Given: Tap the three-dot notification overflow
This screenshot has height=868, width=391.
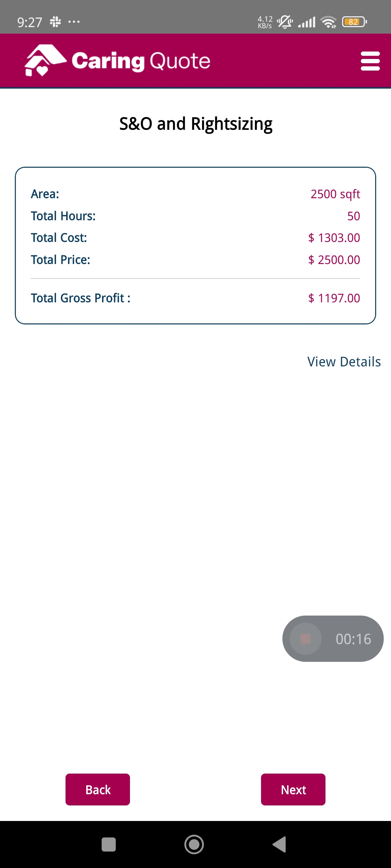Looking at the screenshot, I should click(74, 22).
